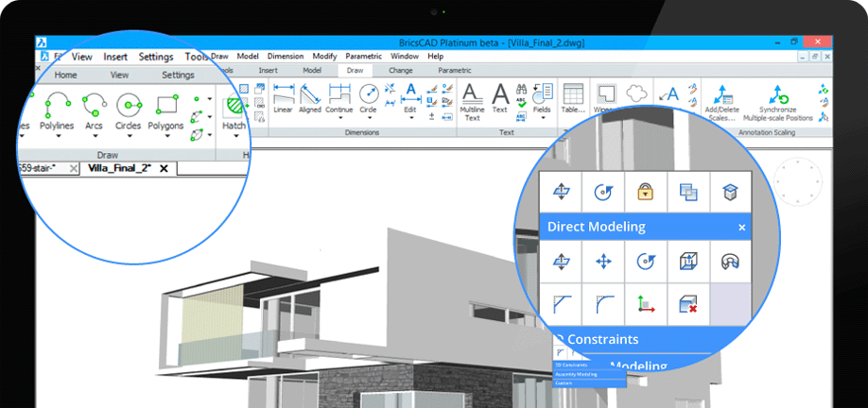This screenshot has height=408, width=868.
Task: Expand the dropdown arrow under Hatch
Action: pyautogui.click(x=234, y=136)
